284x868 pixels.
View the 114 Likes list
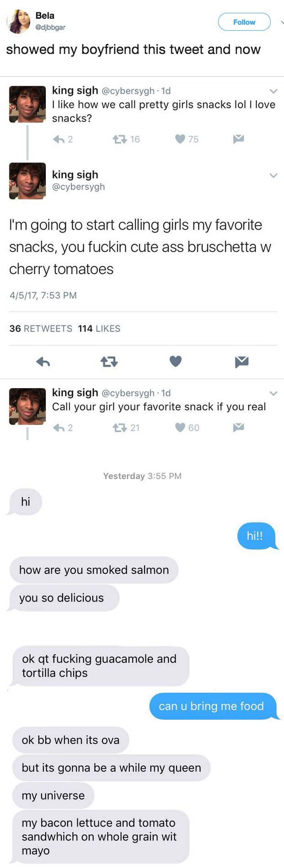pyautogui.click(x=99, y=328)
